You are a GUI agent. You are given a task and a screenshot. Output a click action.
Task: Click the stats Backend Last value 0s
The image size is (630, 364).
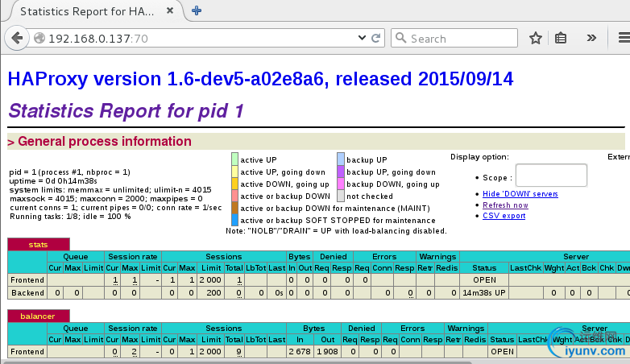coord(277,293)
